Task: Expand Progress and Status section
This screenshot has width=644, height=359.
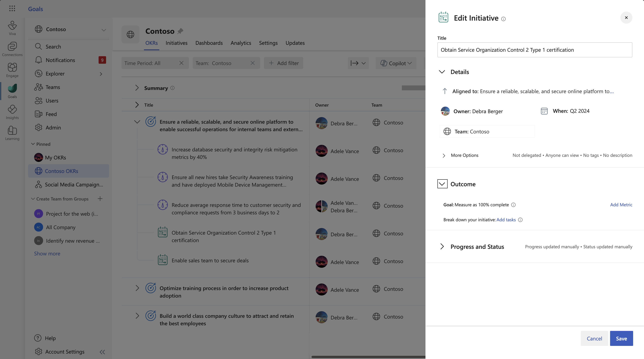Action: click(x=442, y=247)
